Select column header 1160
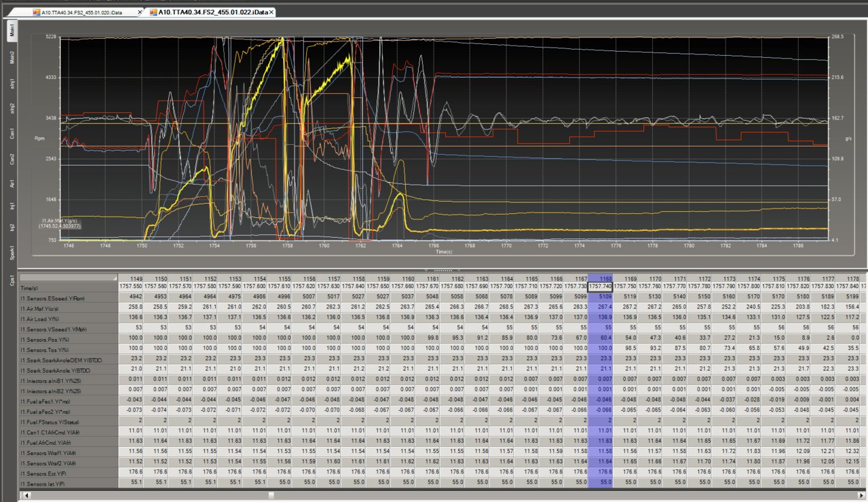868x502 pixels. coord(403,279)
